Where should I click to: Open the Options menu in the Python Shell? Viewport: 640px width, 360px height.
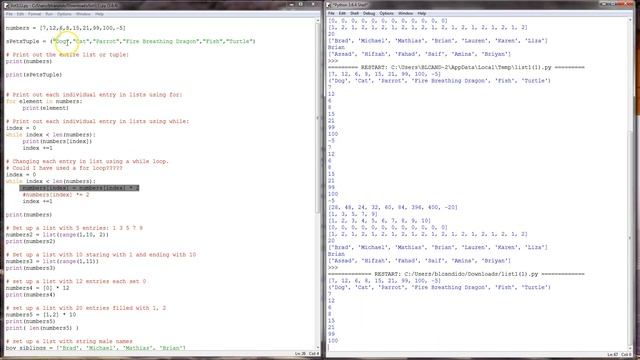coord(386,13)
